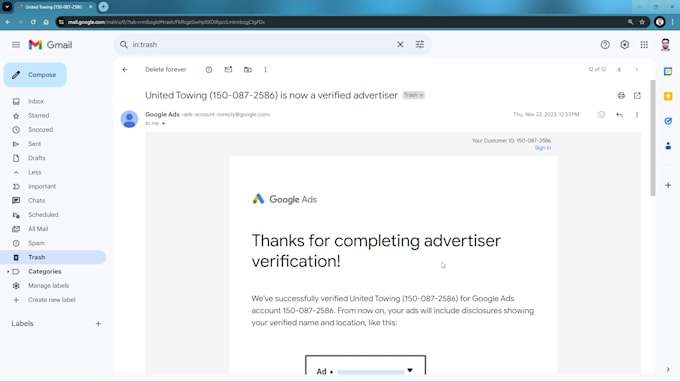The height and width of the screenshot is (382, 680).
Task: Open message More options three dots
Action: pyautogui.click(x=637, y=114)
